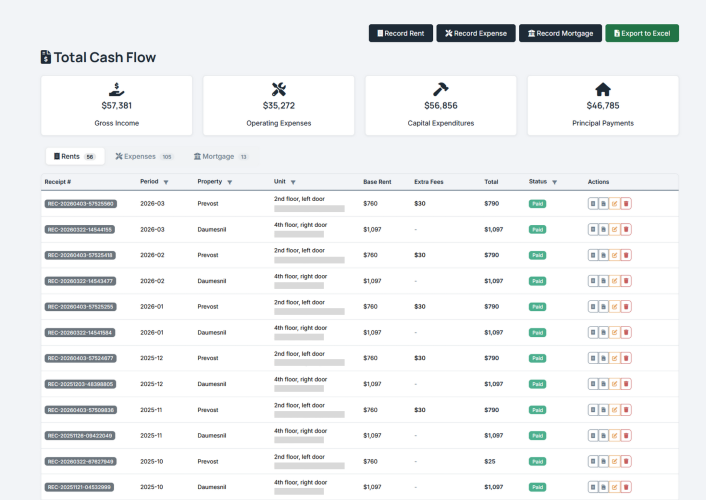
Task: Click the hand-holding-dollar Gross Income icon
Action: [117, 89]
